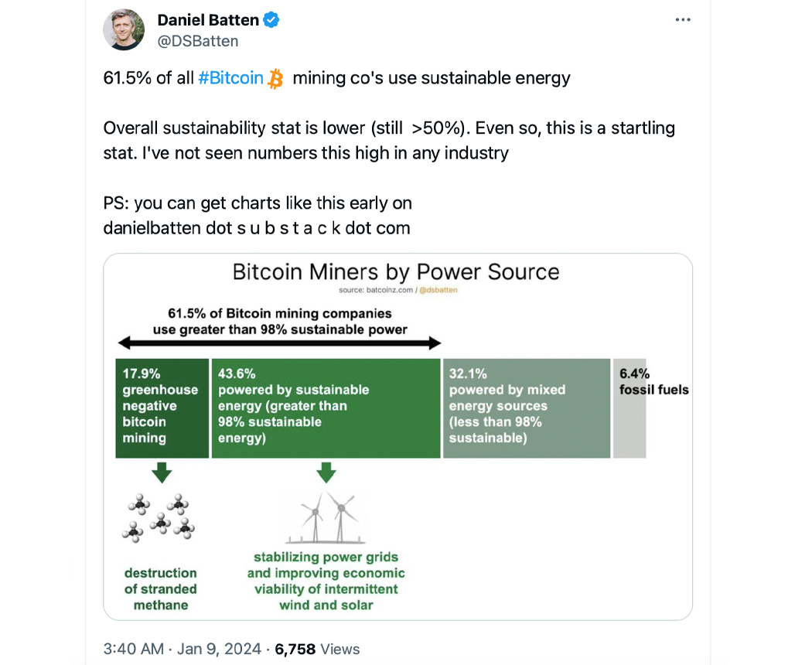
Task: Click the green arrow under the 17.9% block
Action: click(162, 472)
